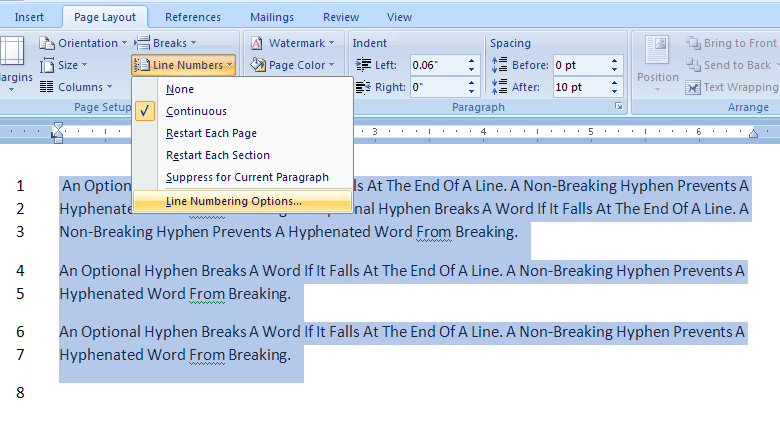
Task: Decrease Spacing Before value
Action: coord(614,69)
